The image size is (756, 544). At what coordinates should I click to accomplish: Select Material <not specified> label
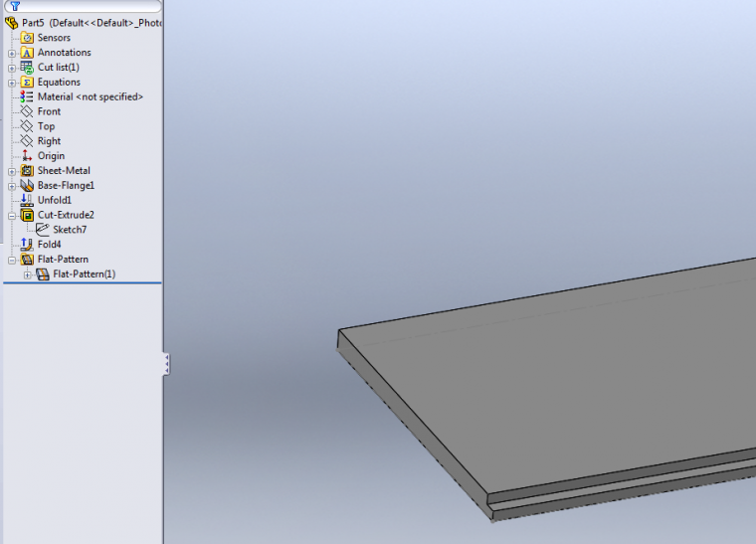point(91,96)
